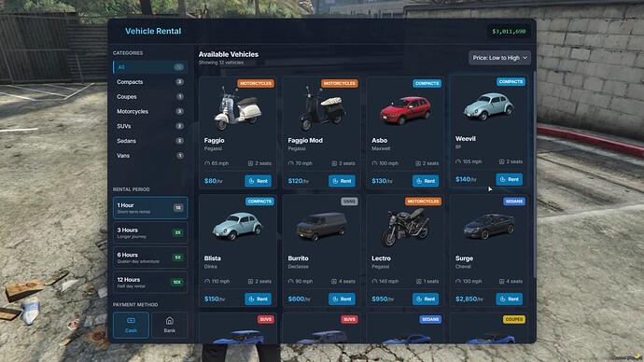Select the SUVs category
The height and width of the screenshot is (362, 644).
(x=150, y=126)
